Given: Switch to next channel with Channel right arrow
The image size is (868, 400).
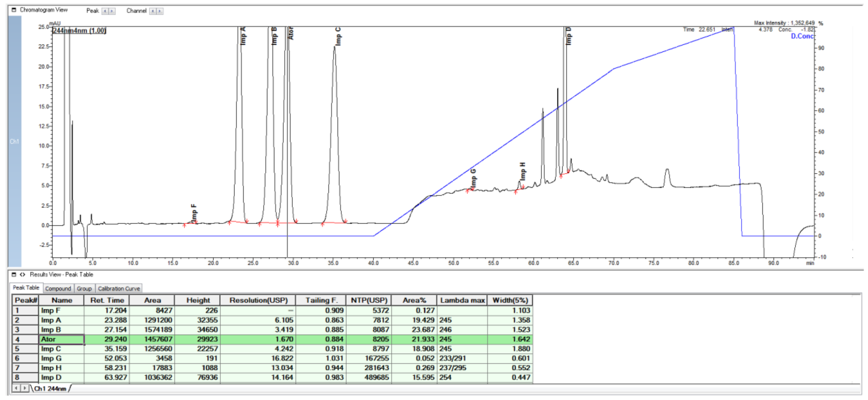Looking at the screenshot, I should [x=160, y=11].
